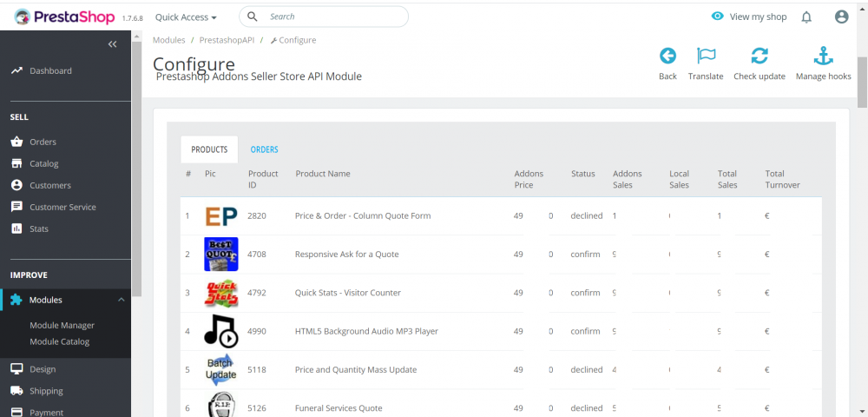Click the Back arrow icon

click(x=667, y=56)
